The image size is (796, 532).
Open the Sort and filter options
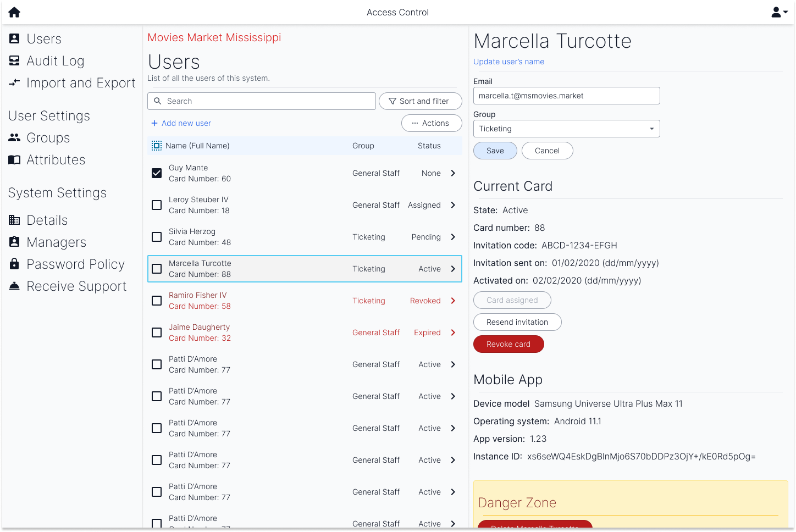click(x=420, y=101)
